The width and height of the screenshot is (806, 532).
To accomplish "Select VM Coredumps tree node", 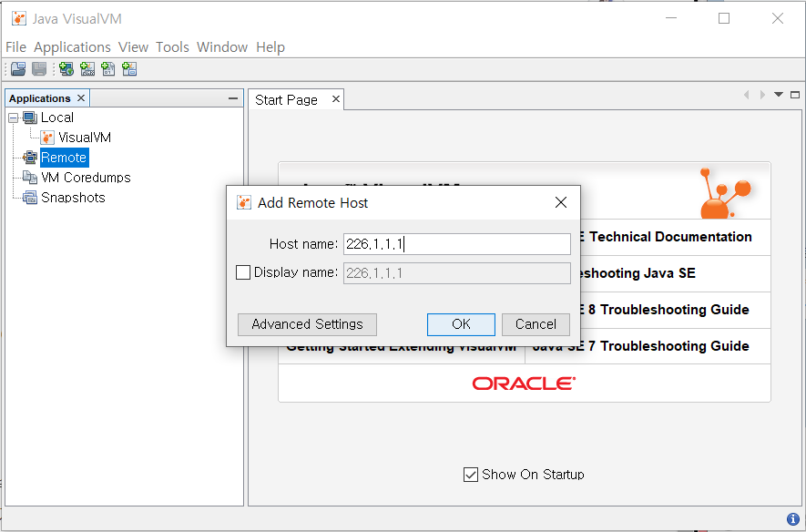I will coord(86,178).
